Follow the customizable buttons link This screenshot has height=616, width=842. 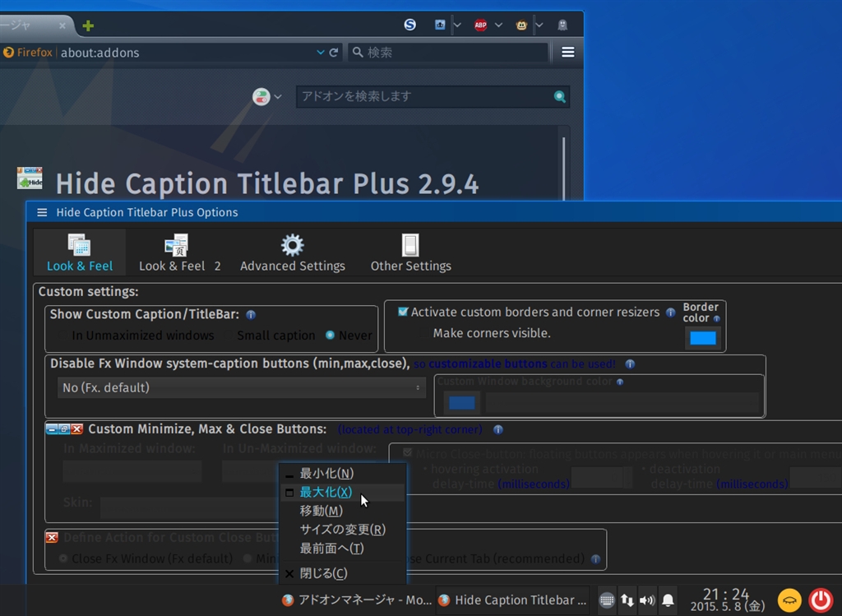click(488, 364)
